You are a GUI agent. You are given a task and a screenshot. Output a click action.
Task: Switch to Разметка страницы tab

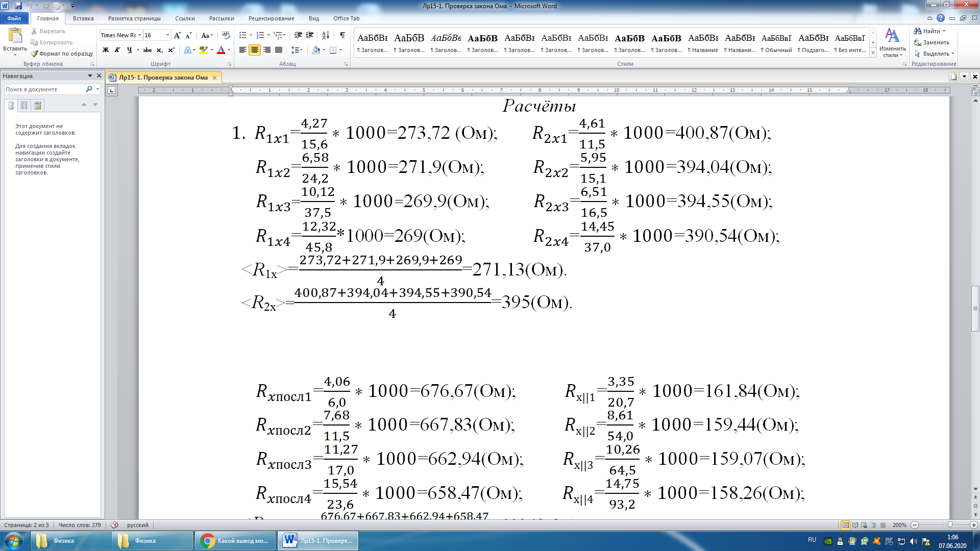click(x=134, y=18)
